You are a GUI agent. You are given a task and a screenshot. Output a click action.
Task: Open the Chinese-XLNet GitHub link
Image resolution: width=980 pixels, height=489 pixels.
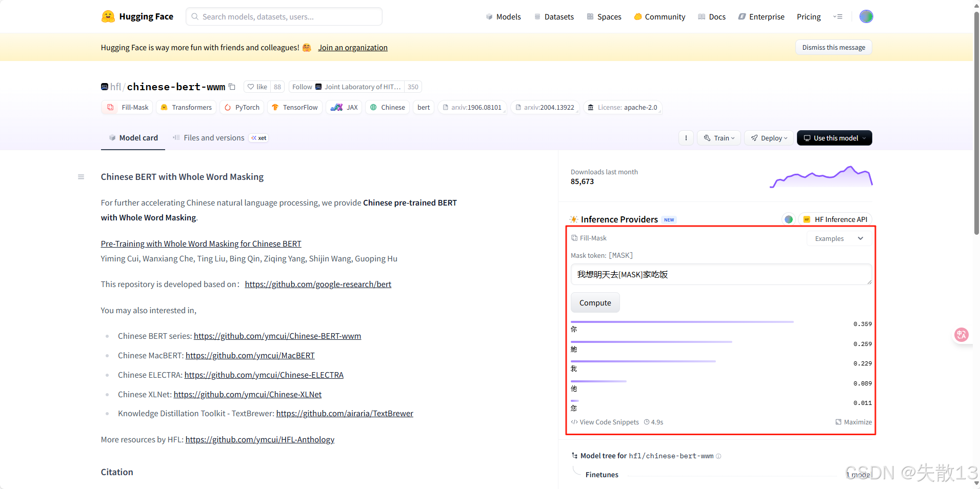248,394
